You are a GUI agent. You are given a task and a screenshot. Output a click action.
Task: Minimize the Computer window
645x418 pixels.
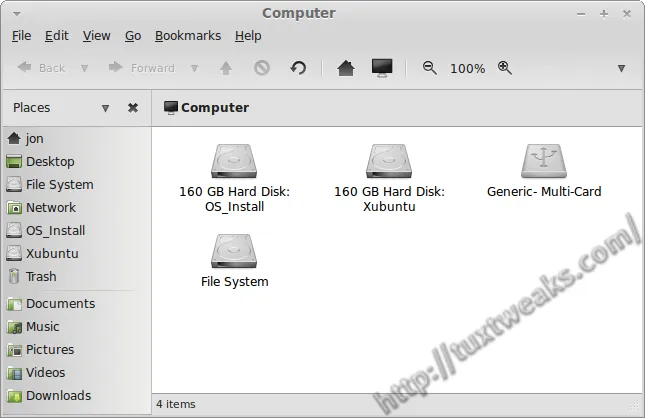tap(581, 14)
